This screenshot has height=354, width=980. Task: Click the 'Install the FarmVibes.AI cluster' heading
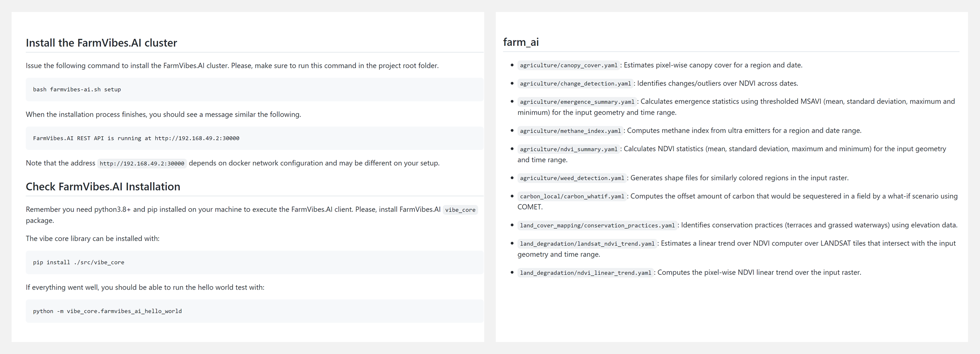tap(101, 43)
